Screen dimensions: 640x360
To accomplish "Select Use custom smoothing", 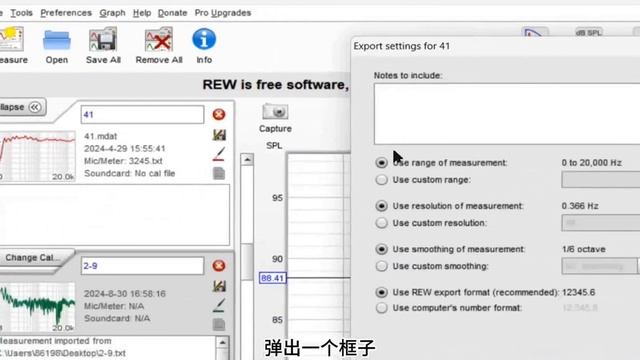I will 382,266.
